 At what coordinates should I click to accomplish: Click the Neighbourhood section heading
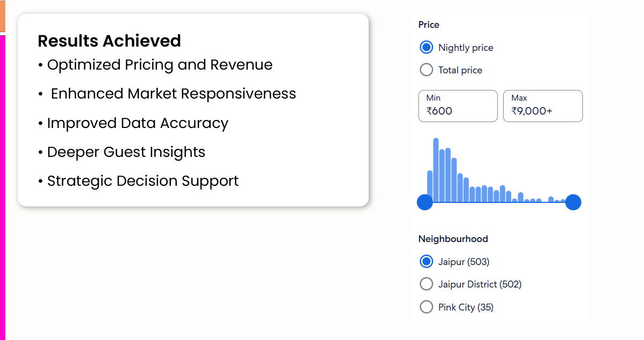click(x=453, y=239)
